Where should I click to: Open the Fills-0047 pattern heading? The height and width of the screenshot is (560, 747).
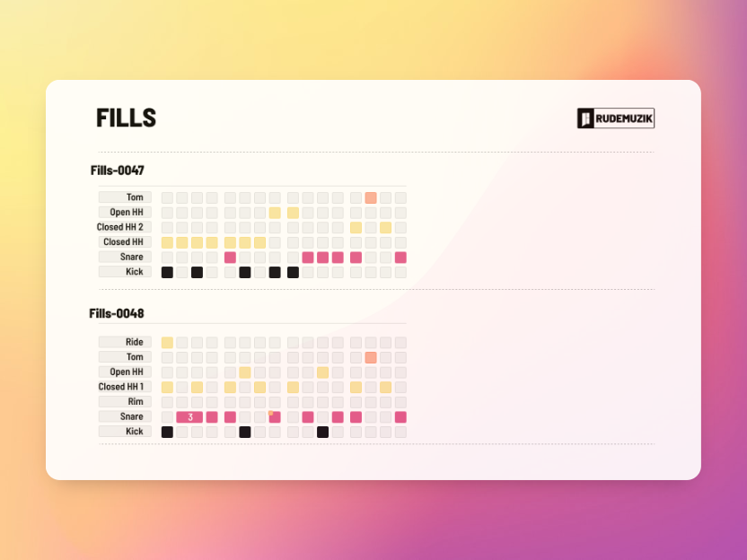tap(118, 171)
